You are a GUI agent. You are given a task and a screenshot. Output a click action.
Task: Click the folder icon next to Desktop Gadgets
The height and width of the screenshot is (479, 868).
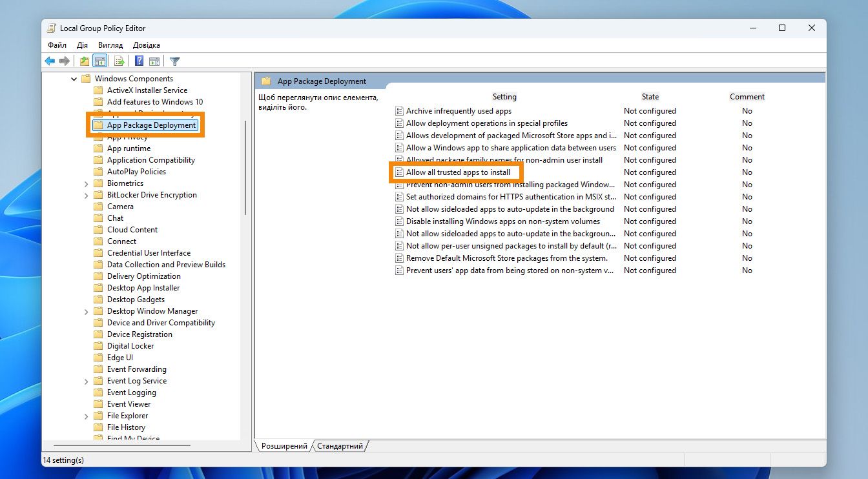pyautogui.click(x=98, y=300)
